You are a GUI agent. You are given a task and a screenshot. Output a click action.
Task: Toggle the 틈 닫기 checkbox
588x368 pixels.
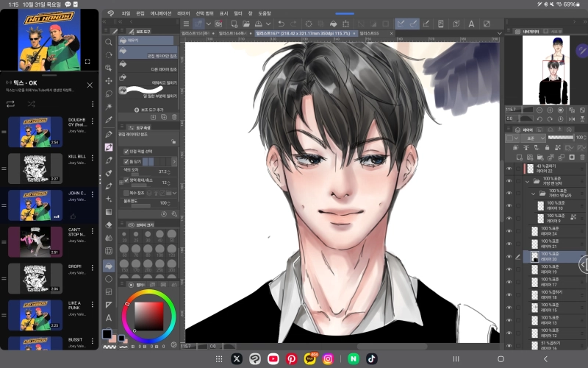tap(126, 161)
